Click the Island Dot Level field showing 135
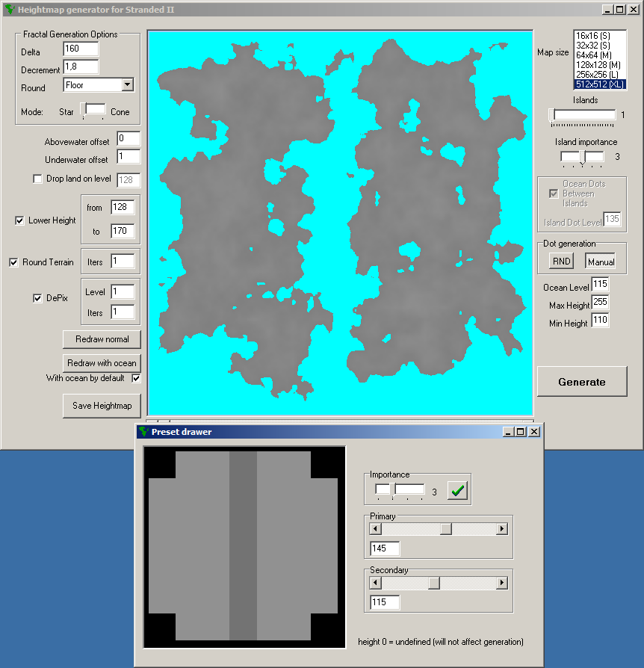 [x=612, y=219]
